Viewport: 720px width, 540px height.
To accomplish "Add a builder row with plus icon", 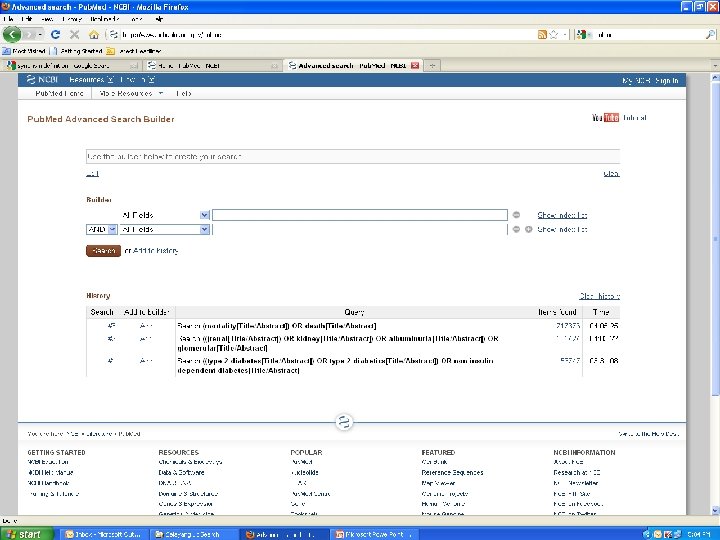I will pyautogui.click(x=529, y=229).
